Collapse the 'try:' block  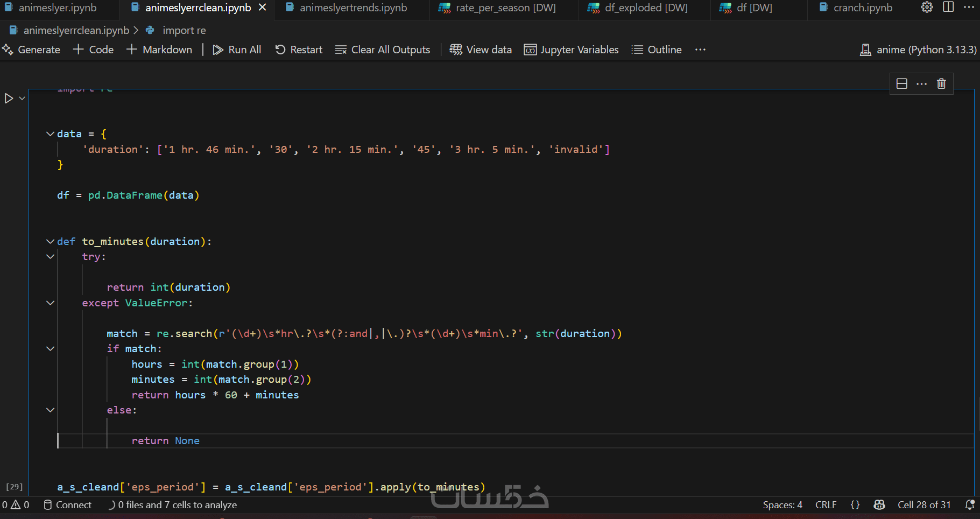click(x=50, y=256)
